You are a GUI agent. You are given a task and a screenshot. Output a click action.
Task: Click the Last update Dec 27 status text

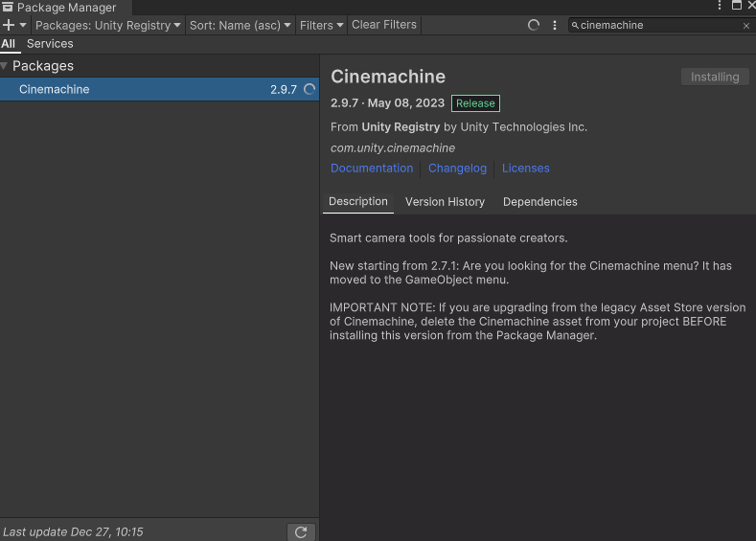coord(73,531)
